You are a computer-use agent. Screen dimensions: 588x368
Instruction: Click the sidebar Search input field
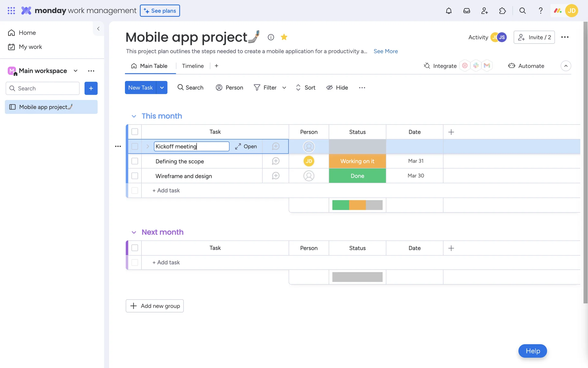point(46,88)
